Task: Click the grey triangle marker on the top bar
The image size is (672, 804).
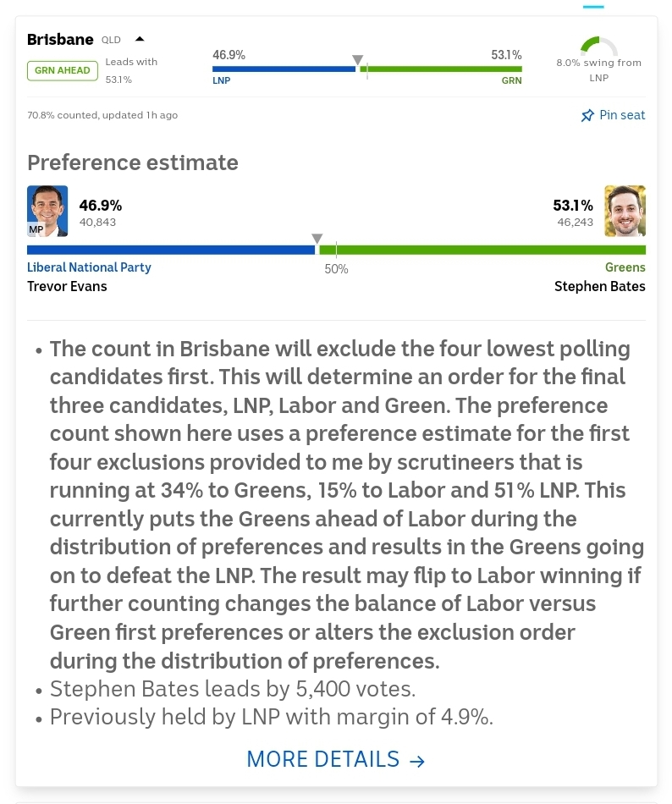Action: [358, 60]
